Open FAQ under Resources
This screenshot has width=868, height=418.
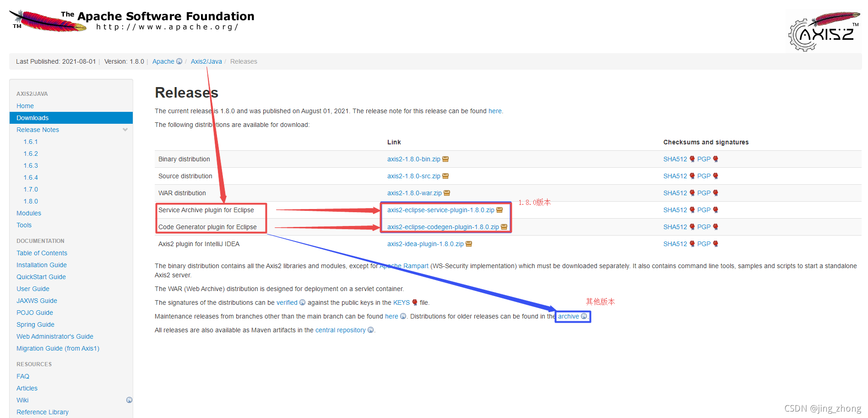[x=23, y=376]
